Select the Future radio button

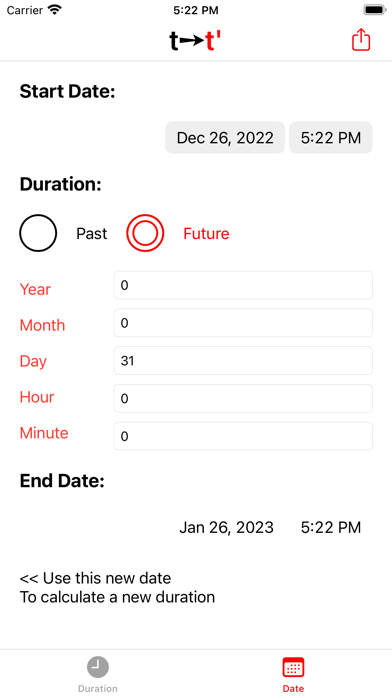click(x=145, y=233)
